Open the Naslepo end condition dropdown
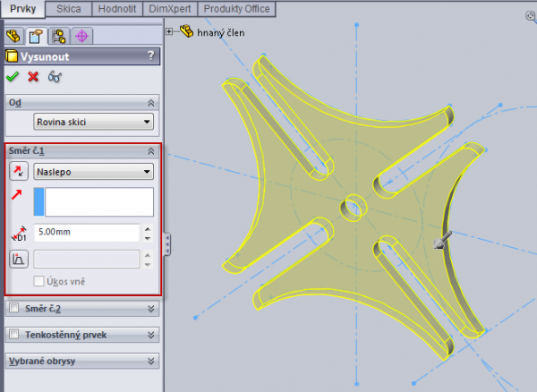The width and height of the screenshot is (537, 392). coord(93,171)
